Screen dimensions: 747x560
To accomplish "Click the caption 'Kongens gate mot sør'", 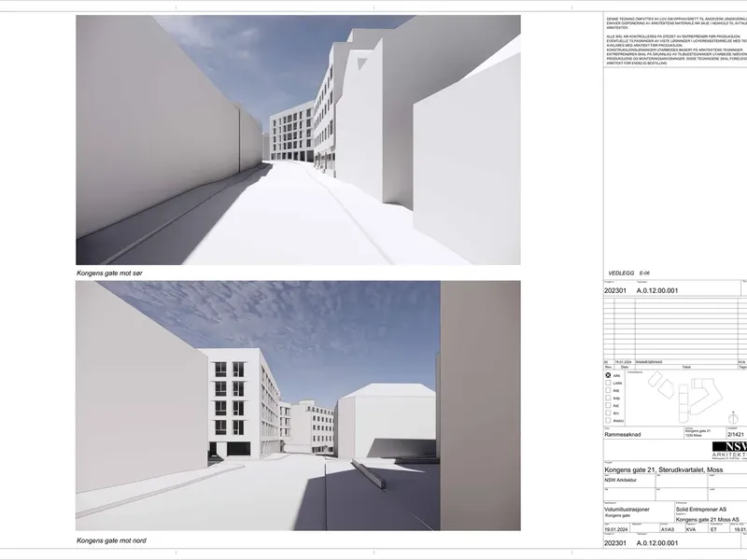I will pos(109,273).
